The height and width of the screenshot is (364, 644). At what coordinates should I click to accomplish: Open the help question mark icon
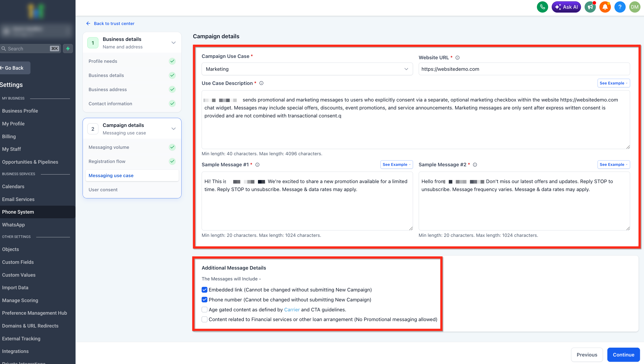tap(620, 7)
